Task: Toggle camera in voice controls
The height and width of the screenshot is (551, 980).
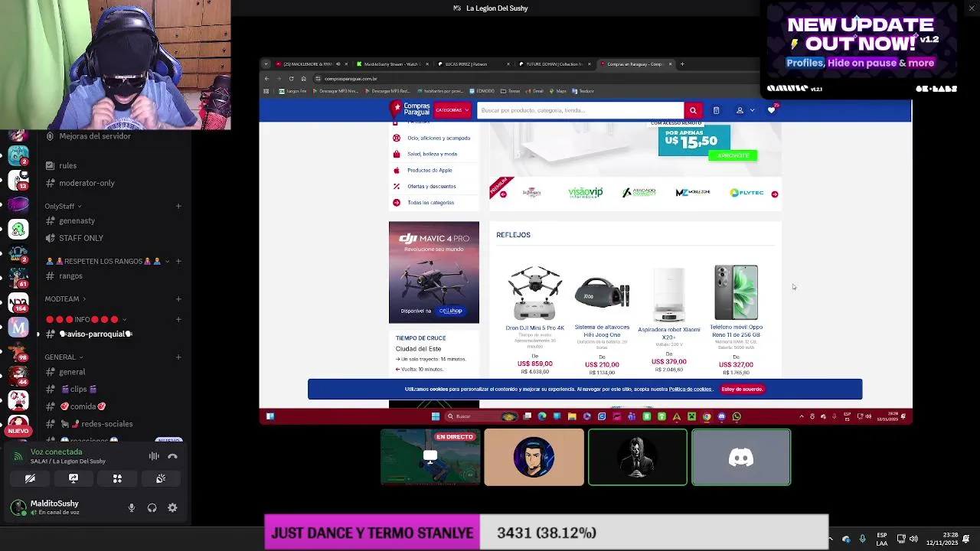Action: click(30, 478)
